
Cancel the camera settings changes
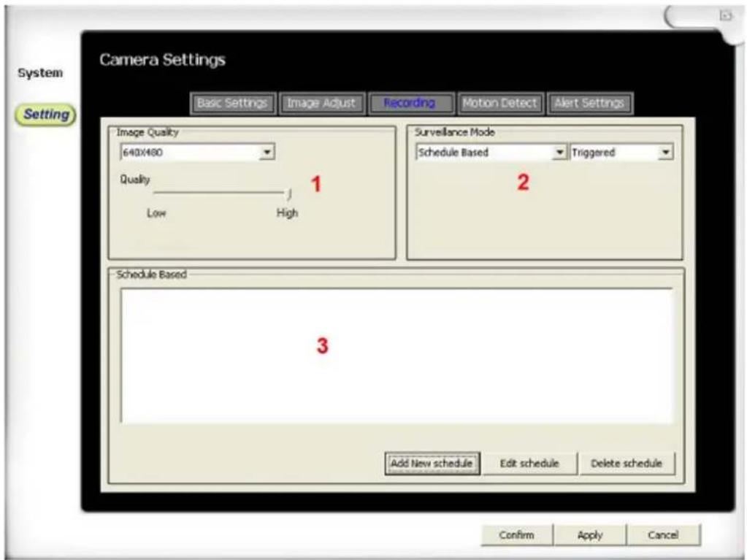click(x=663, y=535)
